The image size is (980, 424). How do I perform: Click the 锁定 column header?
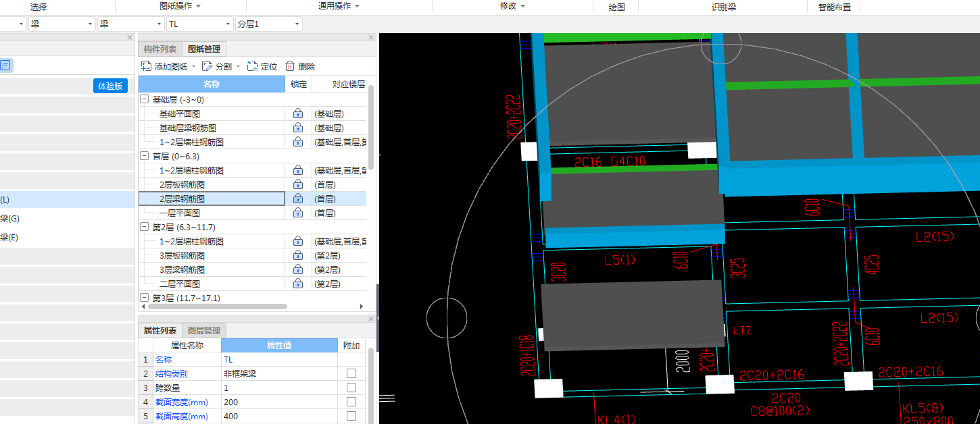(298, 84)
